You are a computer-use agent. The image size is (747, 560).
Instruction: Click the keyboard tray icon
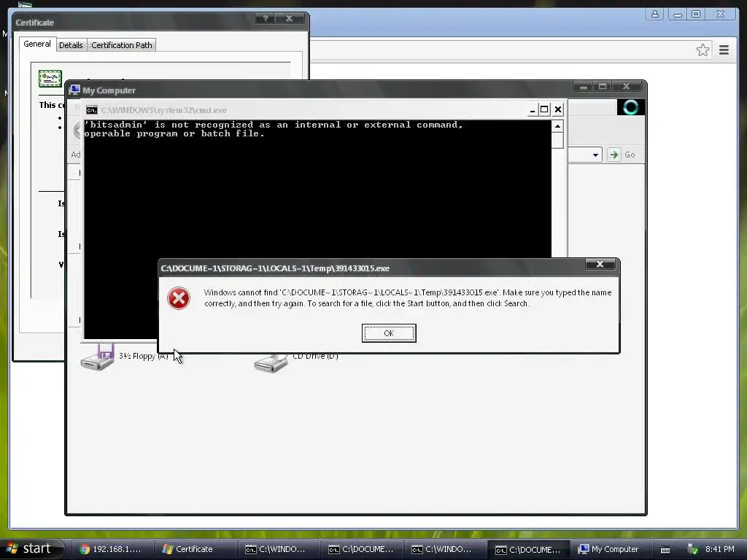[x=665, y=550]
